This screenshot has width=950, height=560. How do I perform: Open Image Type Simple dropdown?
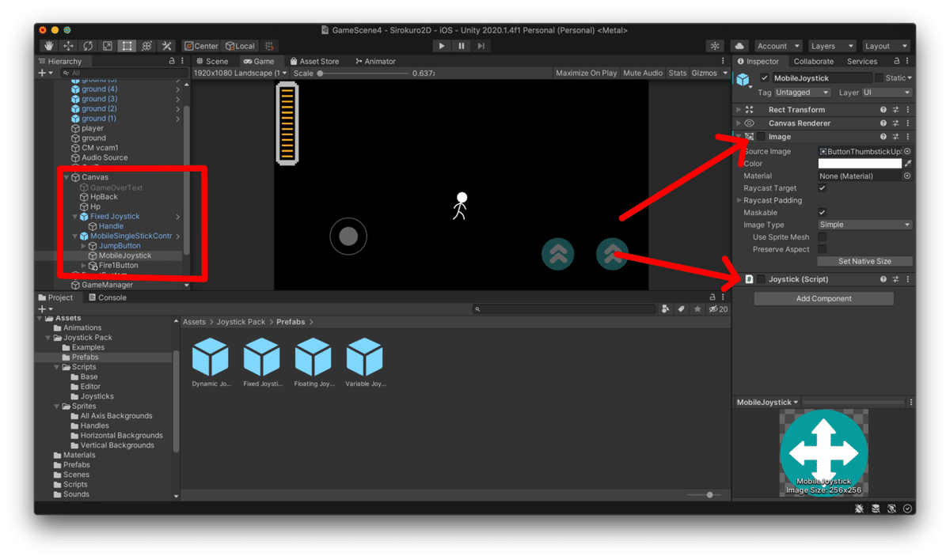click(865, 225)
